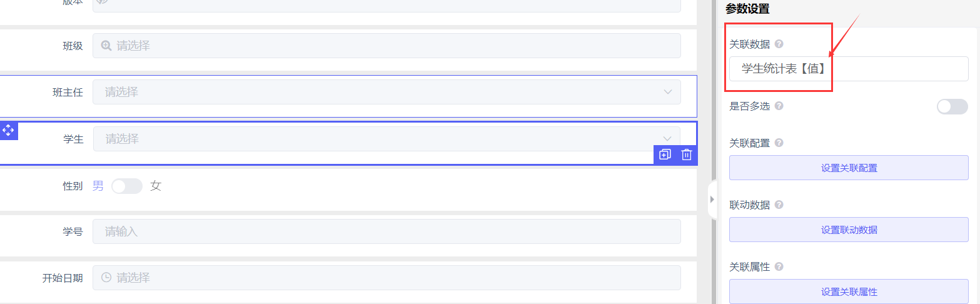Click help icon next to 是否多选
Viewport: 980px width, 304px height.
(779, 106)
